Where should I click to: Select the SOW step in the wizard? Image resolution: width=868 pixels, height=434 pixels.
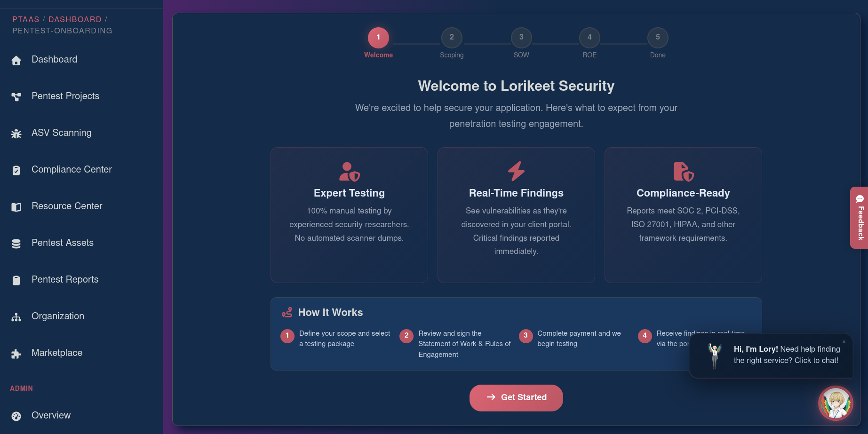pos(521,38)
